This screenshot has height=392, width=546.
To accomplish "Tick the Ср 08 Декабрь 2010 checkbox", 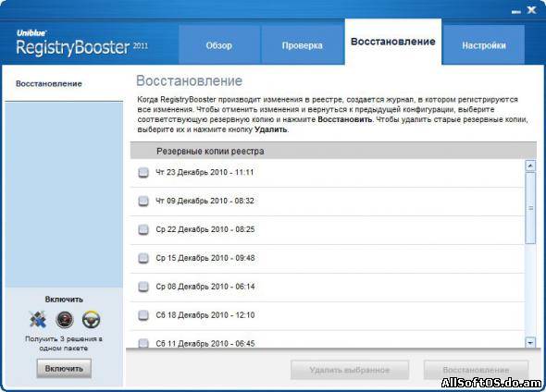I will [x=143, y=287].
